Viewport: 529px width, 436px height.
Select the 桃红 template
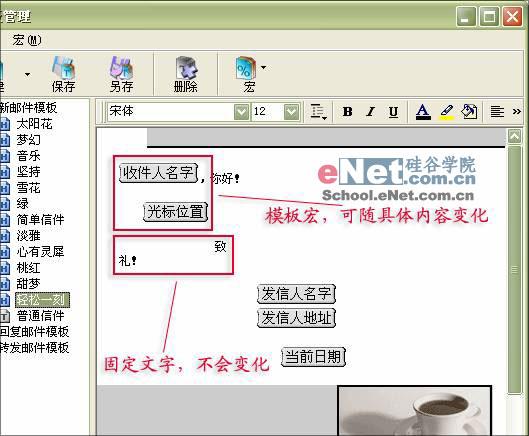tap(28, 268)
